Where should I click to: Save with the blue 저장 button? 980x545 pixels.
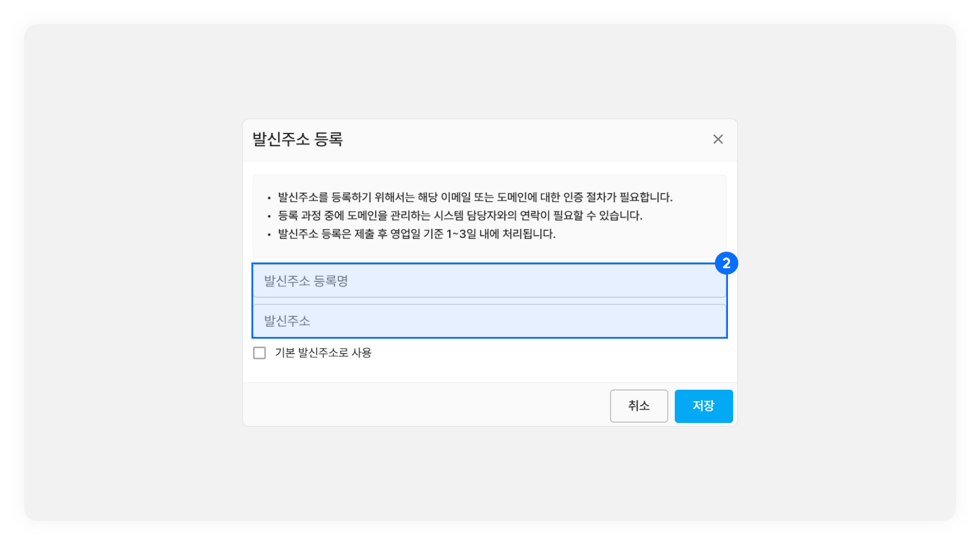point(703,406)
